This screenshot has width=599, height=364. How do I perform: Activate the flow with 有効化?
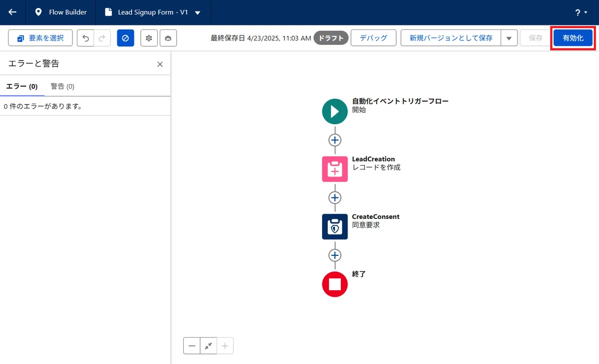point(573,38)
